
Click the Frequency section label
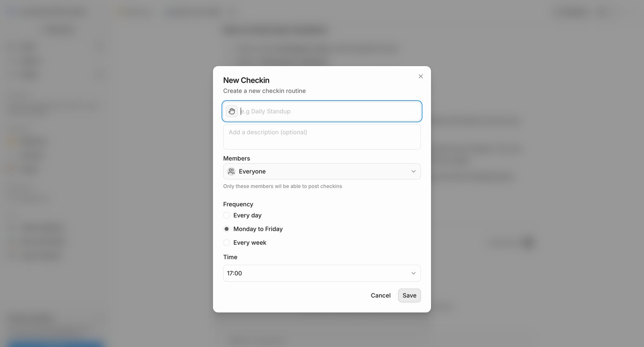tap(238, 204)
